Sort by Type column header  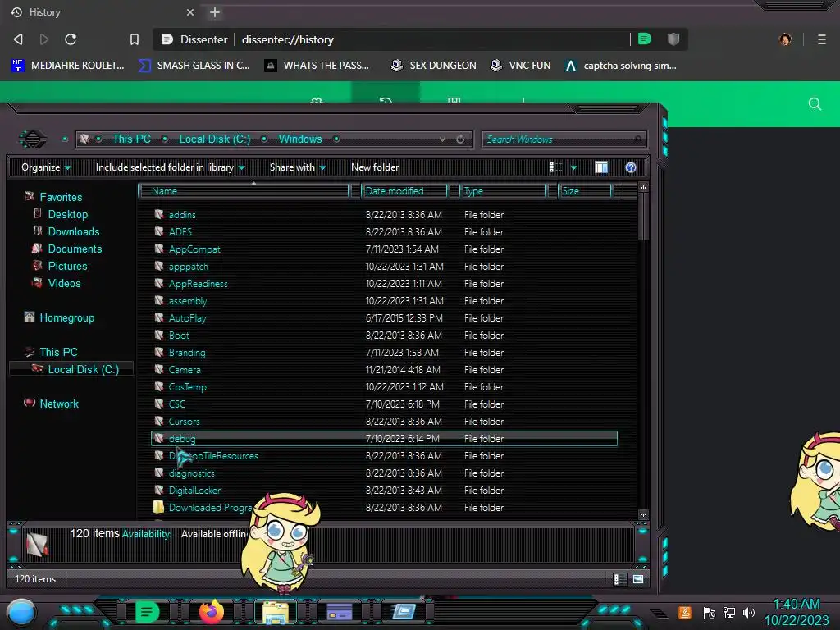pyautogui.click(x=503, y=191)
